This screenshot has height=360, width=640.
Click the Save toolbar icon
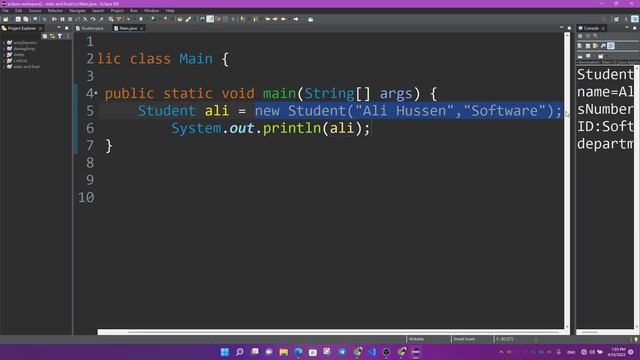[18, 19]
